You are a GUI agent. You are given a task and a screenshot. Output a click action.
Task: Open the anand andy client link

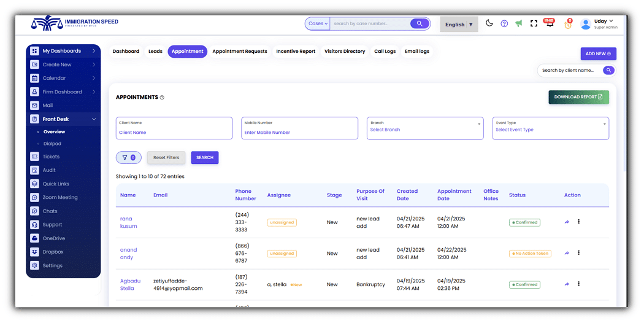click(x=129, y=254)
